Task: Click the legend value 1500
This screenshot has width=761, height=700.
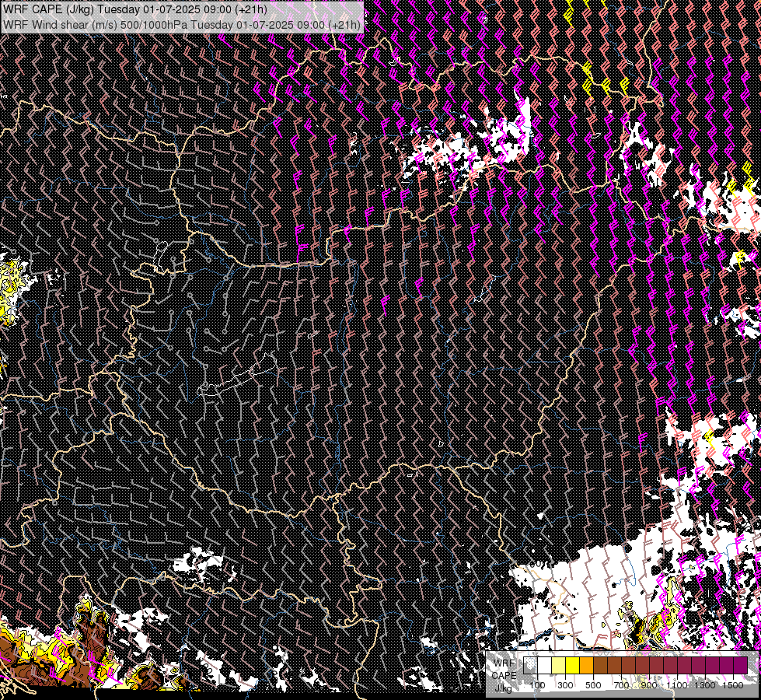Action: [733, 685]
